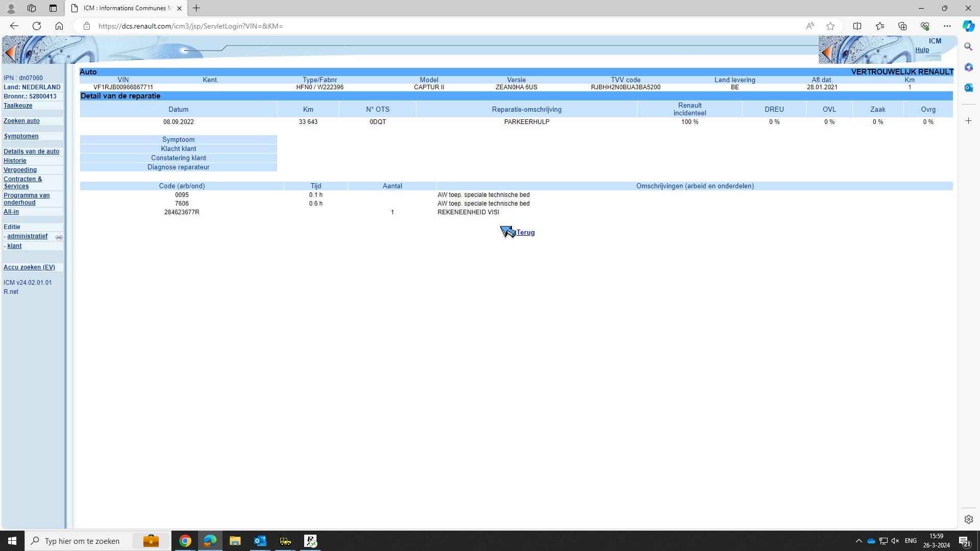View site information lock icon

click(x=87, y=26)
